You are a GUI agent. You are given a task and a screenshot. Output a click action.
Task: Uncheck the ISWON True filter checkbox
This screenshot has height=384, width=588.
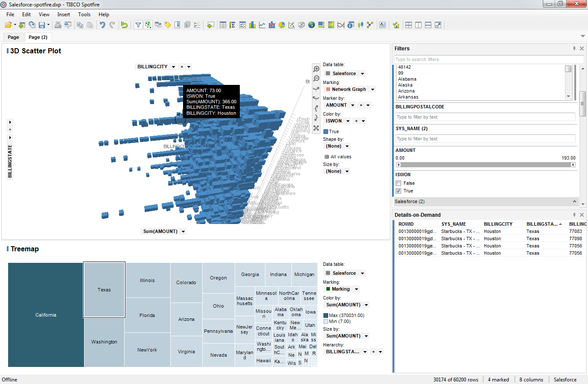[x=398, y=191]
